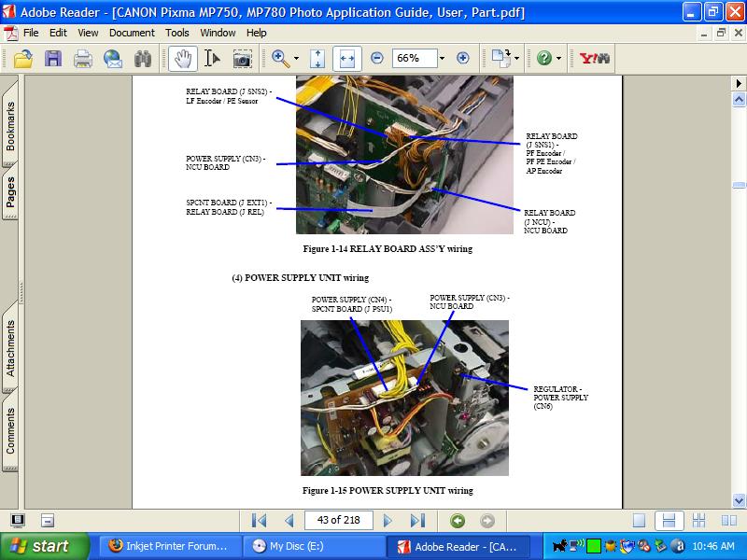
Task: Print the document using the printer icon
Action: pyautogui.click(x=83, y=59)
